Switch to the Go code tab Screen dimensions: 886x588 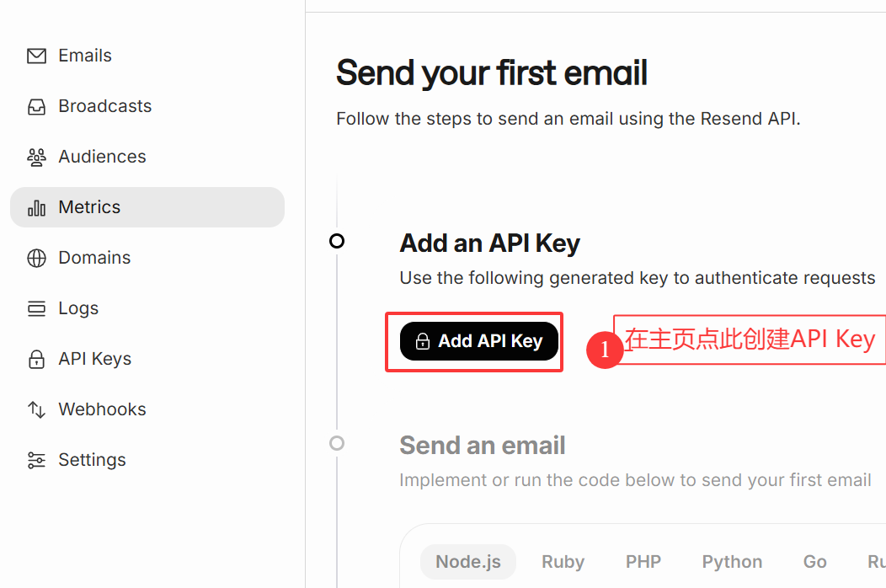814,562
